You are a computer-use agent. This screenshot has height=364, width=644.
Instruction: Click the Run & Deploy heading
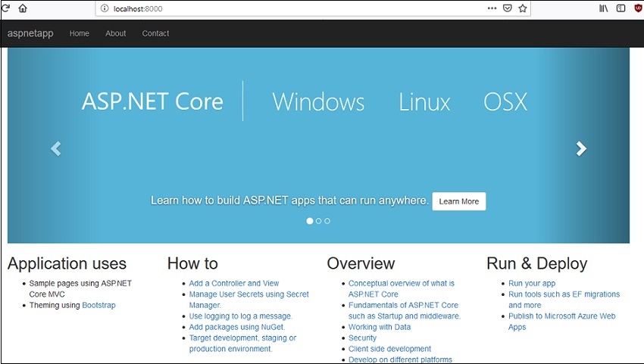click(x=537, y=263)
